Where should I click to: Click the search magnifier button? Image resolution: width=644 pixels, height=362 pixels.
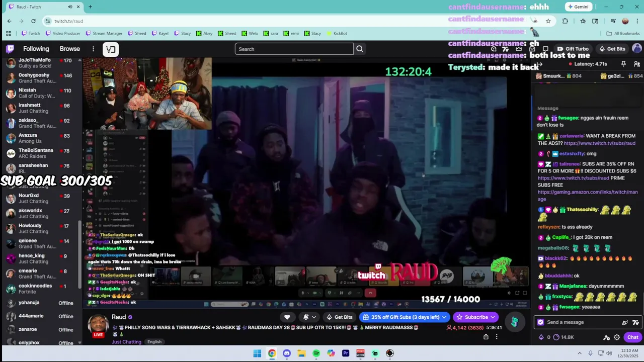point(360,49)
